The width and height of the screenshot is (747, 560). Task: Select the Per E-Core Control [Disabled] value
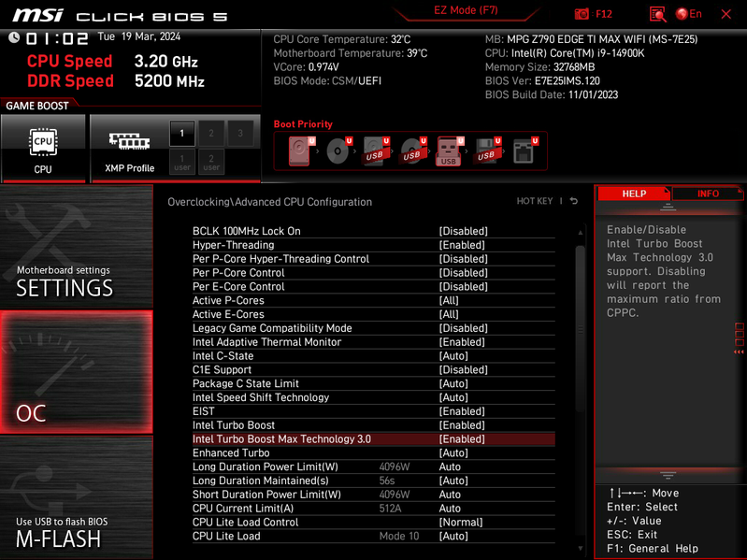point(463,287)
